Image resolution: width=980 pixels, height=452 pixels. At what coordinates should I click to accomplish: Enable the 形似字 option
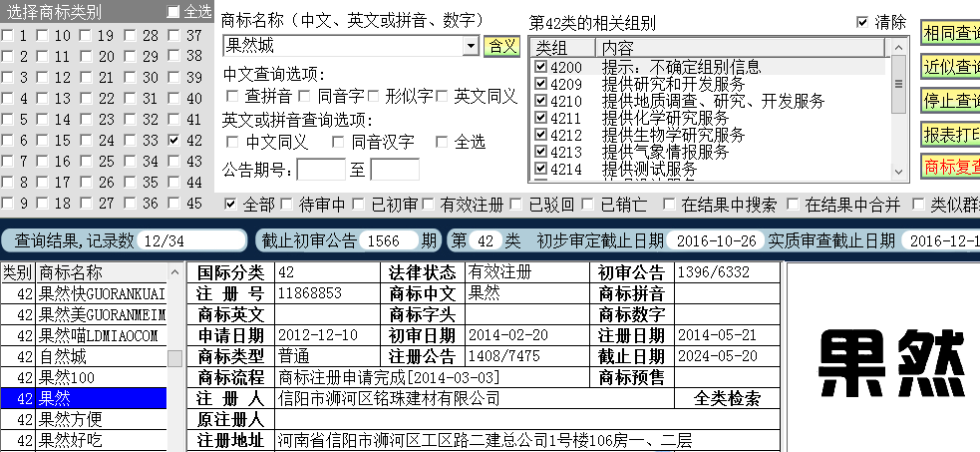[374, 96]
